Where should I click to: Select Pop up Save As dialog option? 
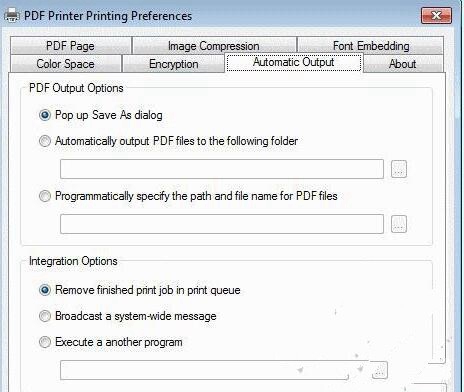tap(45, 115)
